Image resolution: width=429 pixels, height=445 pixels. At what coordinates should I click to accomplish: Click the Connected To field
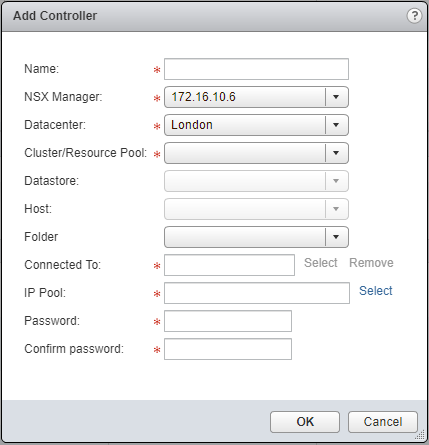pyautogui.click(x=229, y=265)
